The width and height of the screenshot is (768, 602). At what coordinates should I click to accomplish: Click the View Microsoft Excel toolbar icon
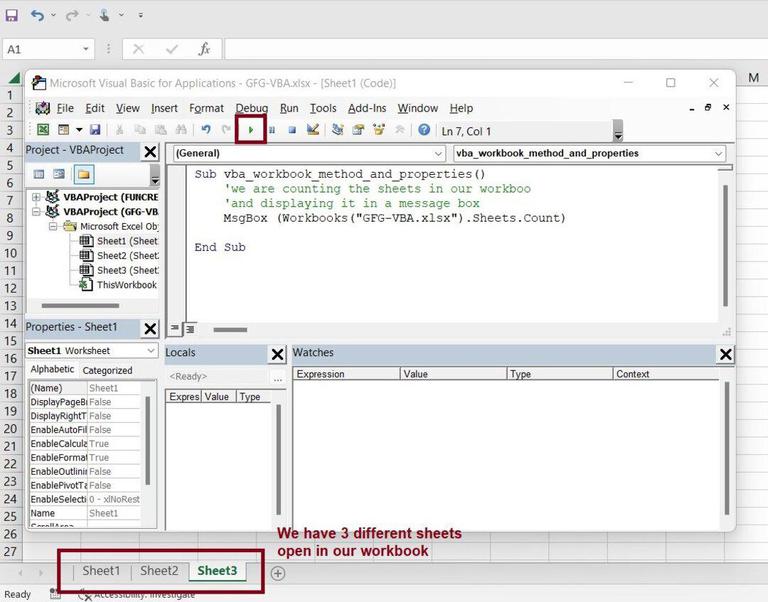43,130
